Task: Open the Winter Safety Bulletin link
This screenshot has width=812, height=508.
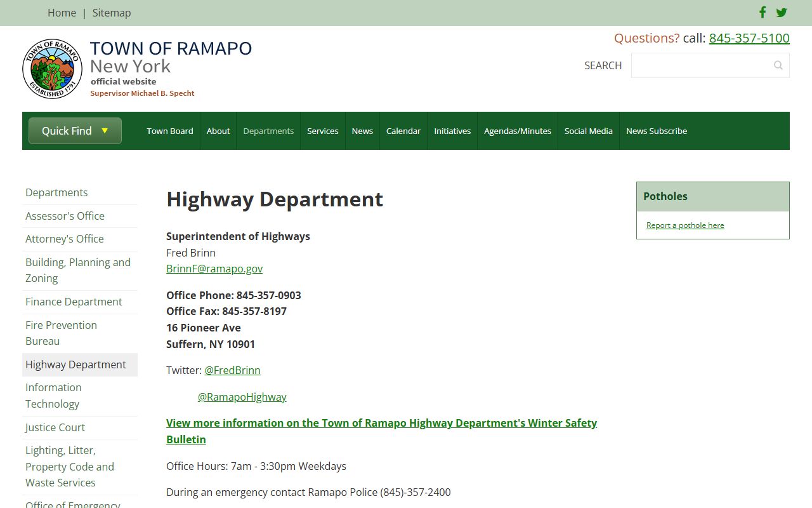Action: [381, 431]
